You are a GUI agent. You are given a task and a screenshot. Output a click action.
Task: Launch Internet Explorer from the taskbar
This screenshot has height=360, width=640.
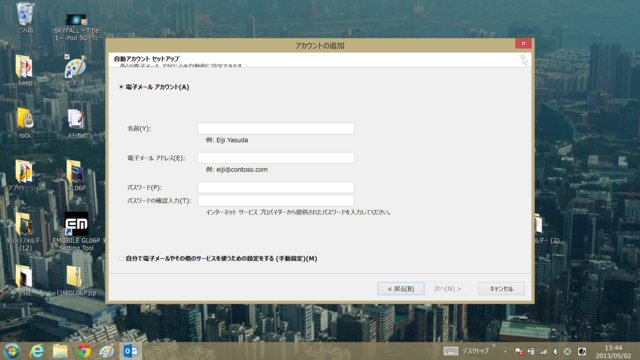(x=37, y=351)
